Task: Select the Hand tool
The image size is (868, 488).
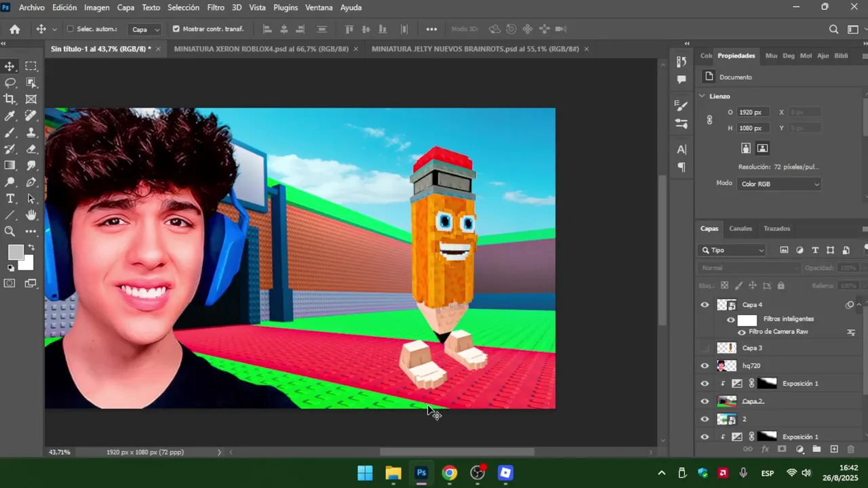Action: point(31,216)
